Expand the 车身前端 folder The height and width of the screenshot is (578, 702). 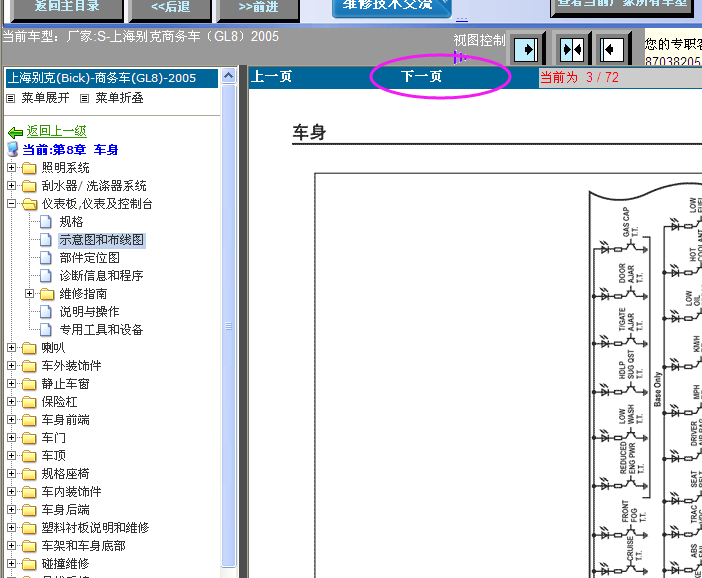12,420
